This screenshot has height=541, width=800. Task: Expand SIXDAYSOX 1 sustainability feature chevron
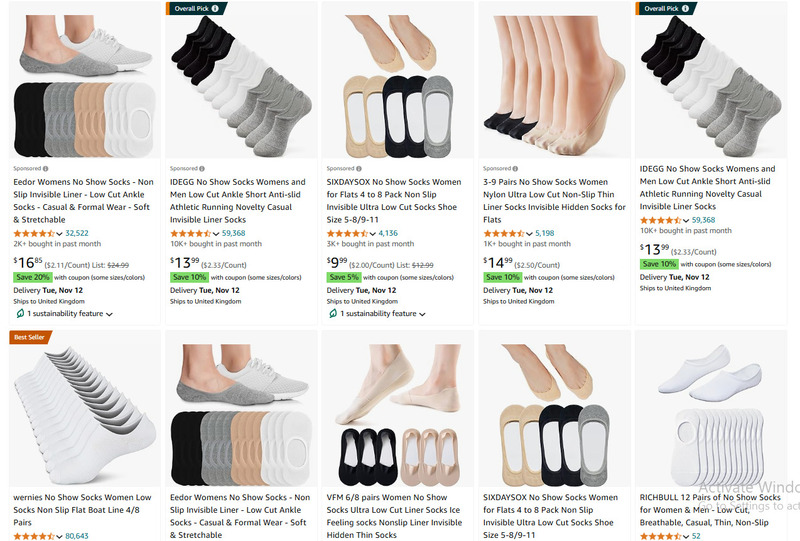422,314
